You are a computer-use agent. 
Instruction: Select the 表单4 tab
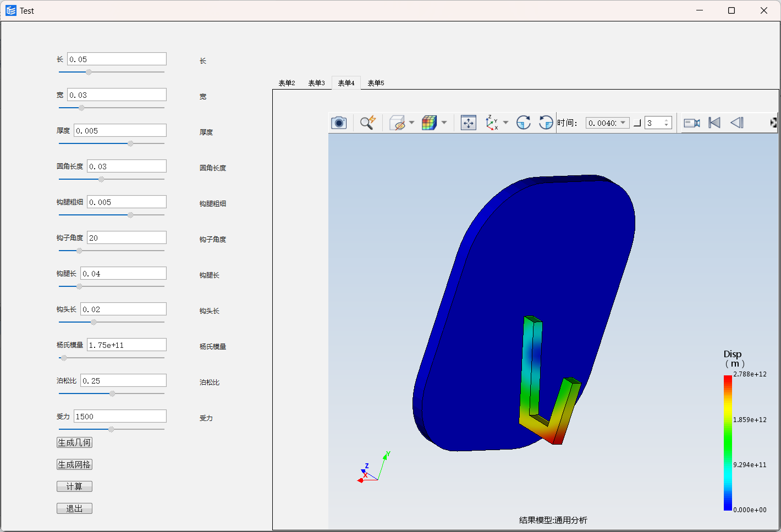(x=346, y=83)
